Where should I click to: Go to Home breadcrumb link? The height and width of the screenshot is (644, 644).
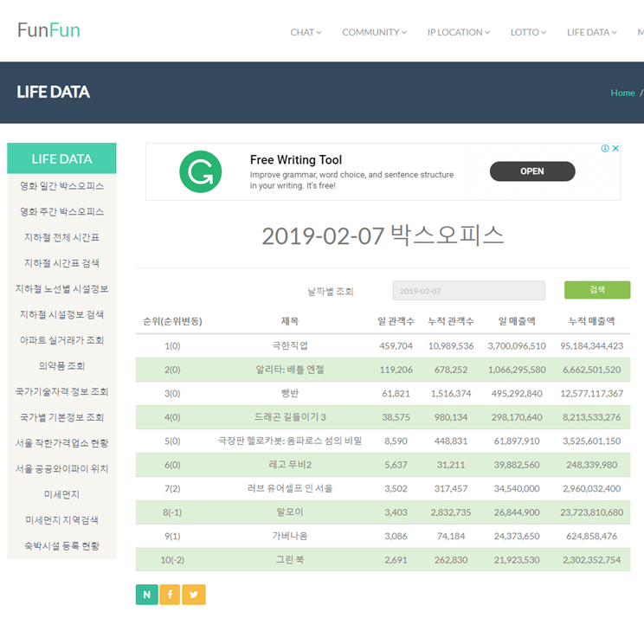click(x=622, y=93)
